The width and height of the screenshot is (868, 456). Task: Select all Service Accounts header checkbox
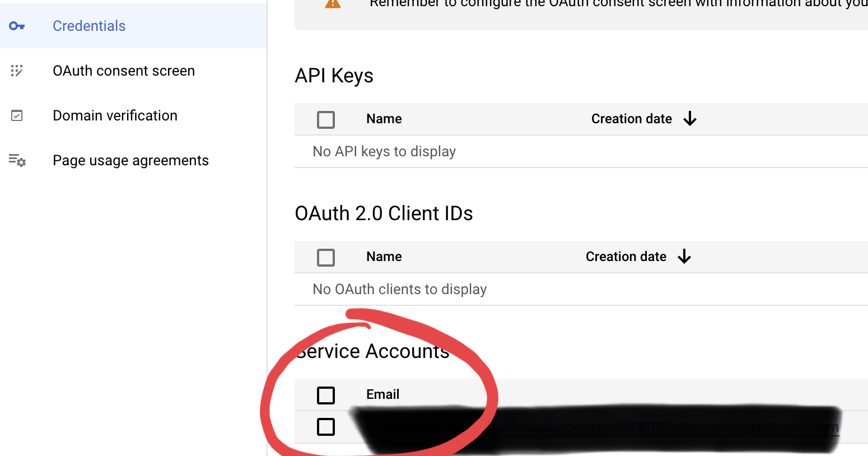pos(326,395)
